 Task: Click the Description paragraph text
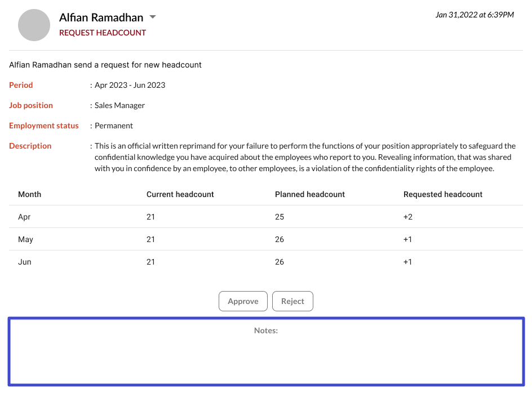304,157
